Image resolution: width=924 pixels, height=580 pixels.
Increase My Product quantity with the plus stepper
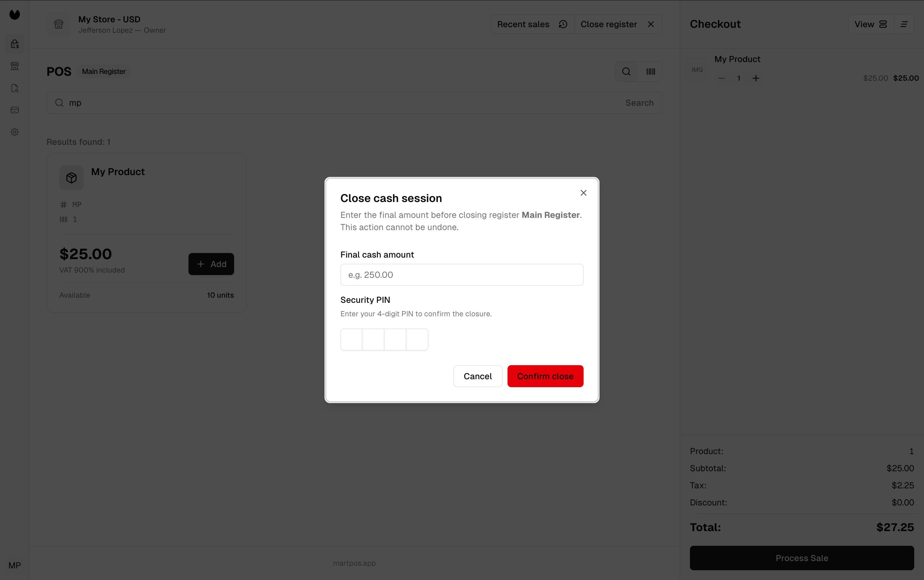[x=755, y=78]
